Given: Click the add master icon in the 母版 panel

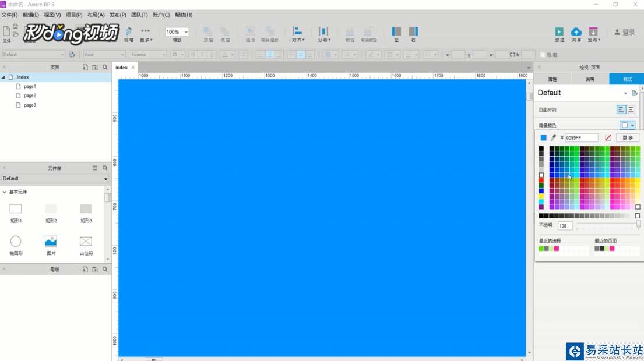Looking at the screenshot, I should [85, 270].
